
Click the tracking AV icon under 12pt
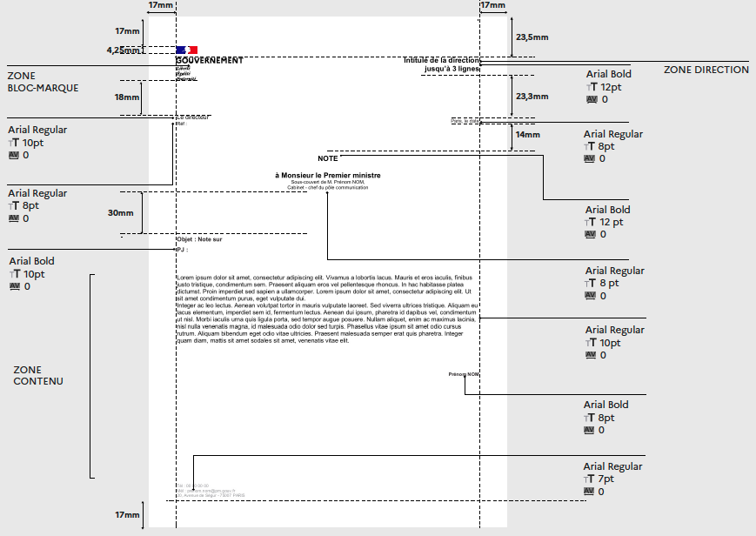592,99
